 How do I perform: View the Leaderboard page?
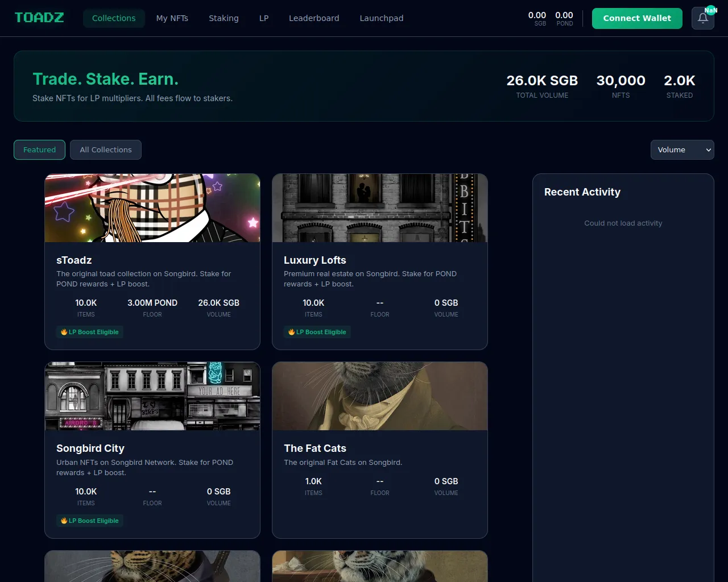[x=314, y=18]
